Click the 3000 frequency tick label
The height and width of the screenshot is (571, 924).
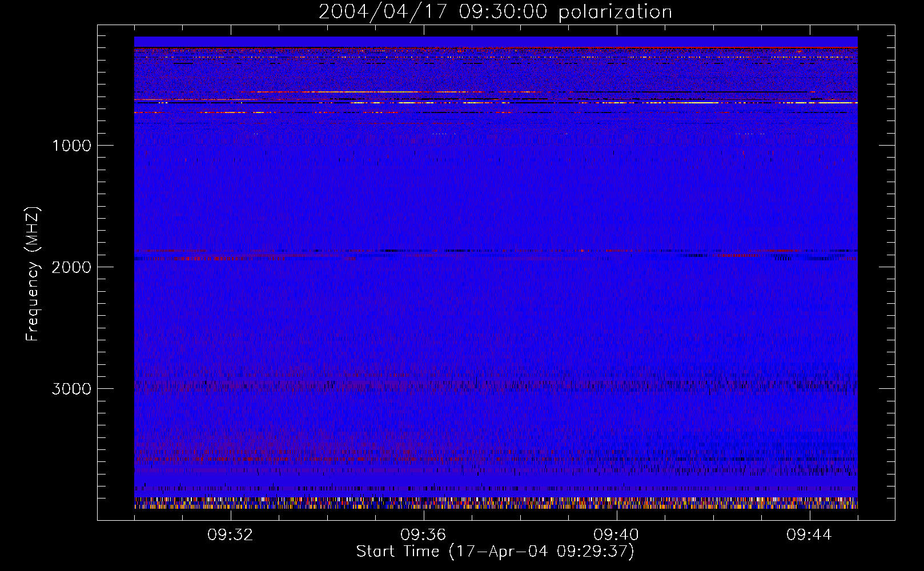tap(71, 389)
